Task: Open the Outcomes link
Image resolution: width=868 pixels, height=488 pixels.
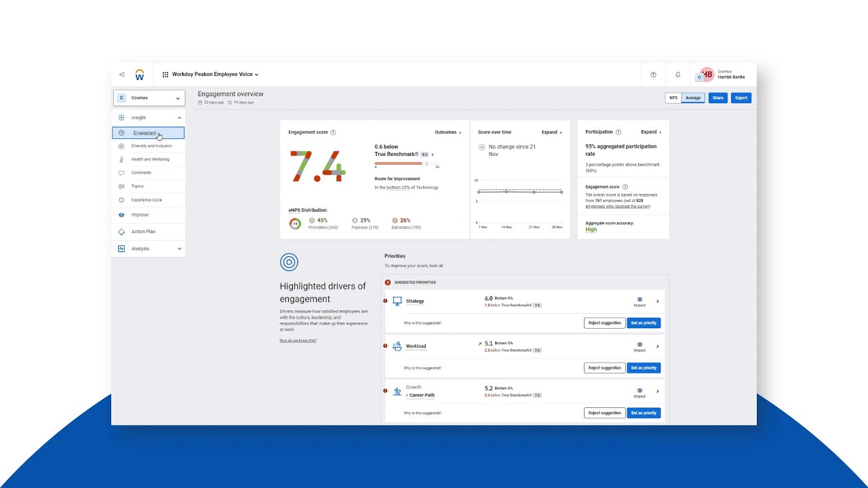Action: pos(448,132)
